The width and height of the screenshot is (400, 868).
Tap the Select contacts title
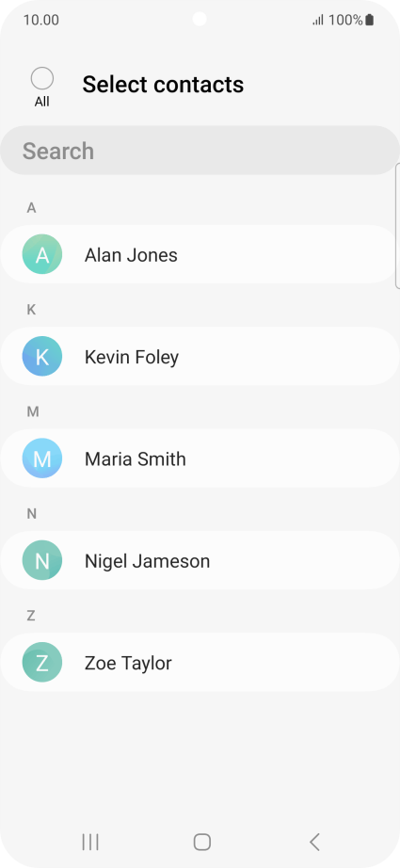click(x=163, y=85)
